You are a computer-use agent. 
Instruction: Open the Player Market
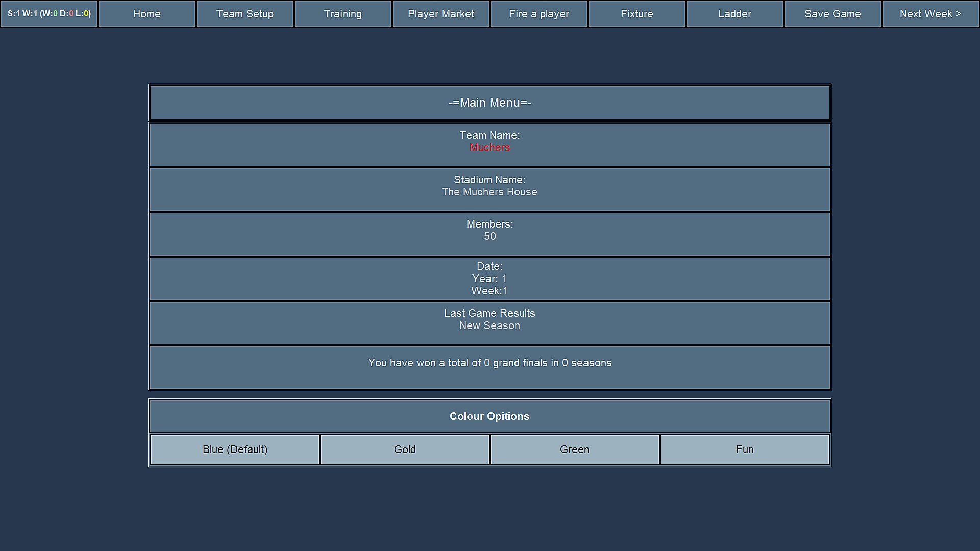(440, 14)
